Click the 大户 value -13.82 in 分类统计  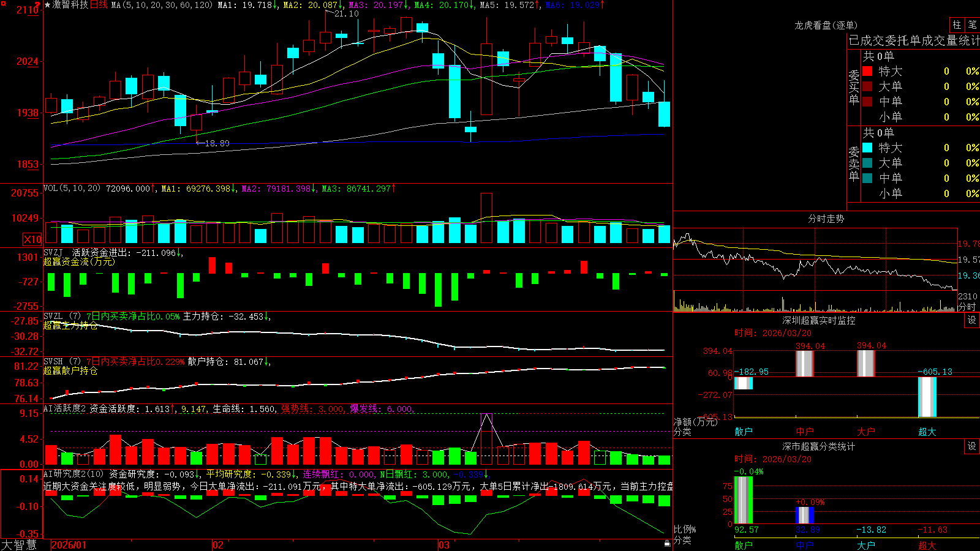point(871,530)
